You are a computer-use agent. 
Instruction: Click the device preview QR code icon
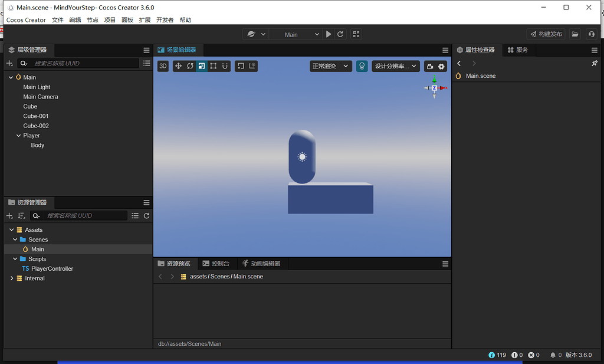point(356,34)
